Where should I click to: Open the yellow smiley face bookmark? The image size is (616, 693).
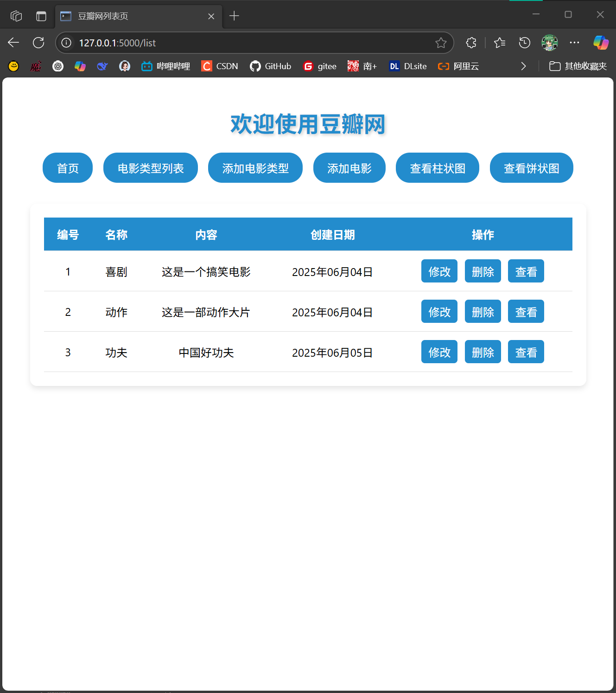point(13,66)
